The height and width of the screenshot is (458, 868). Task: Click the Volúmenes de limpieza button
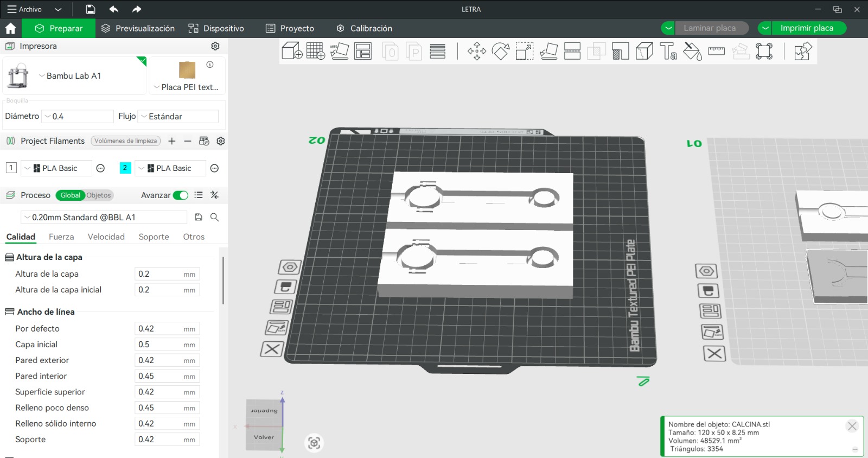[126, 141]
